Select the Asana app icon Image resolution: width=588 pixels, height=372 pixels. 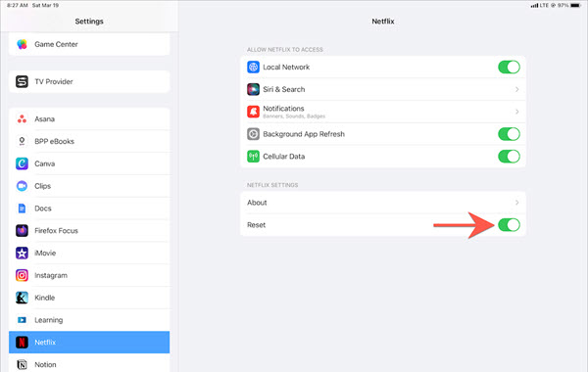tap(22, 118)
